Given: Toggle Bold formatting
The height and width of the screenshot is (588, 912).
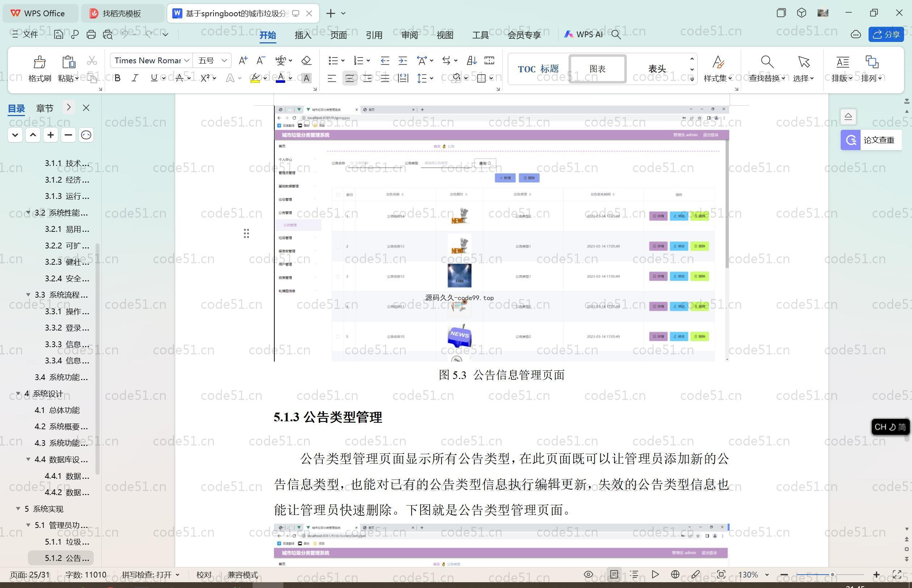Looking at the screenshot, I should [118, 78].
